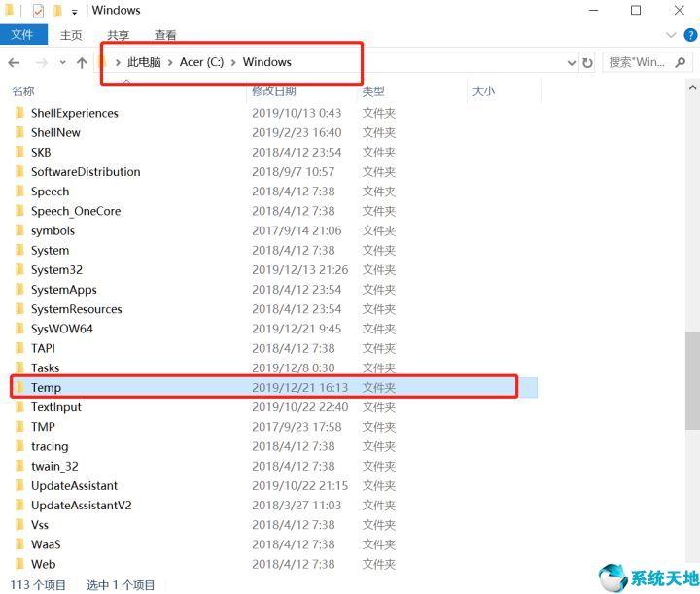Click the scrollbar up arrow
Image resolution: width=700 pixels, height=594 pixels.
click(x=692, y=87)
